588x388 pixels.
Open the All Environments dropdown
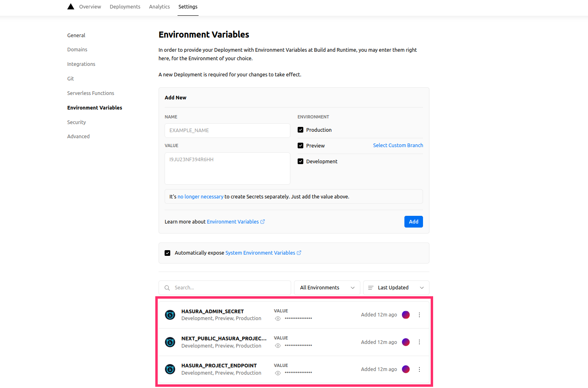(x=327, y=287)
